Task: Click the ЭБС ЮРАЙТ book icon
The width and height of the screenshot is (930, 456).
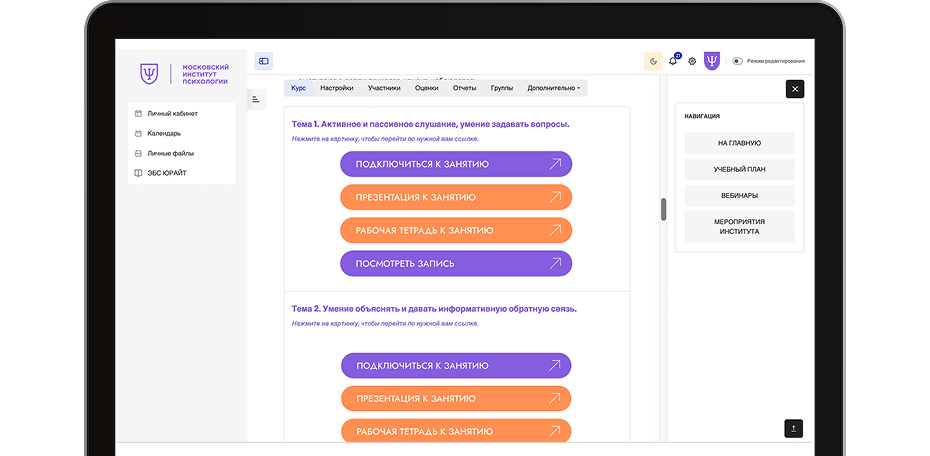Action: pos(138,173)
